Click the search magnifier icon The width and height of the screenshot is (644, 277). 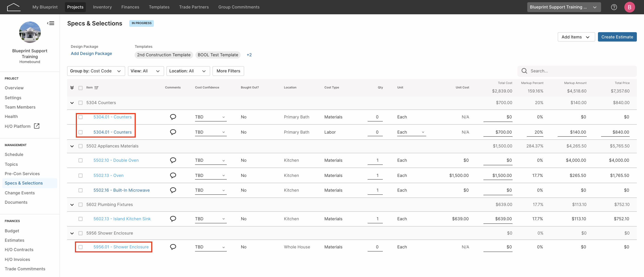pos(524,71)
